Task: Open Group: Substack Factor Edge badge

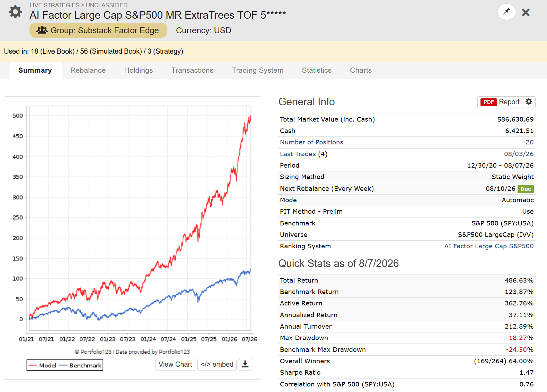Action: [x=98, y=30]
